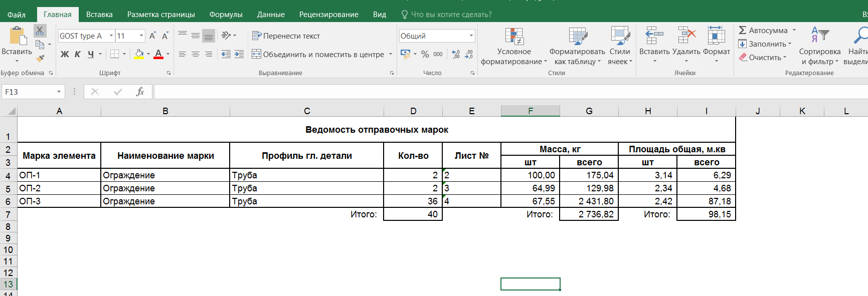
Task: Switch to the Рецензирование tab
Action: pos(329,15)
